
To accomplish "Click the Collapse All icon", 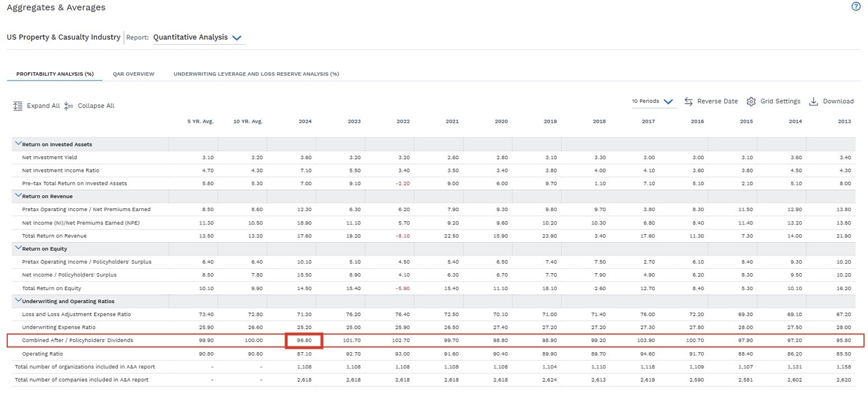I will tap(69, 106).
